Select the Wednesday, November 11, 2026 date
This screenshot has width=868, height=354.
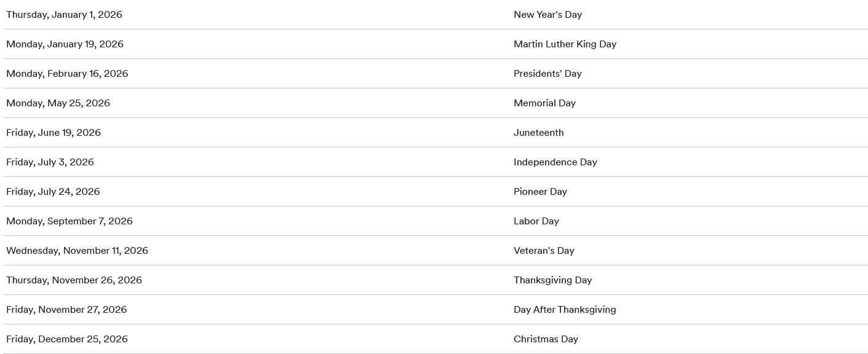coord(77,251)
